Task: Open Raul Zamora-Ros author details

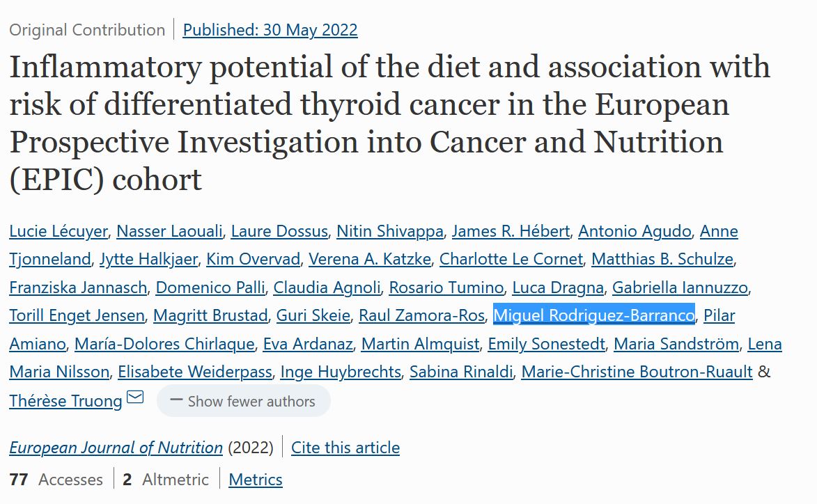Action: point(421,315)
